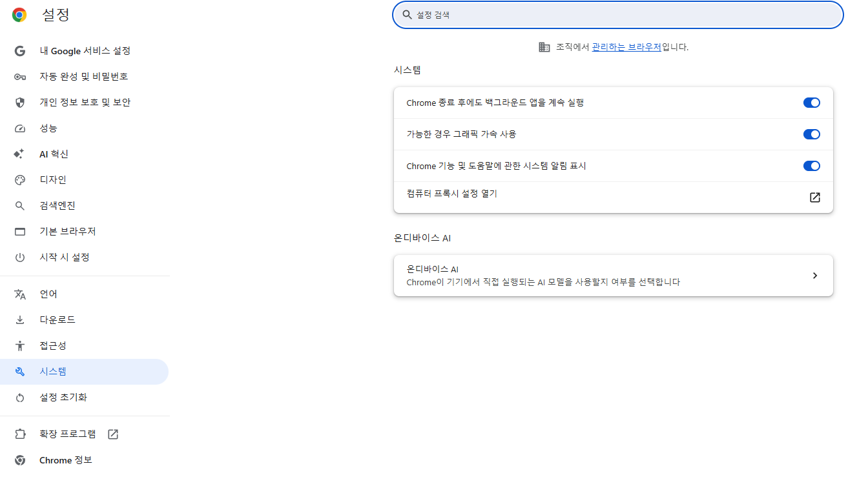Click the 설정 검색 search field

618,15
